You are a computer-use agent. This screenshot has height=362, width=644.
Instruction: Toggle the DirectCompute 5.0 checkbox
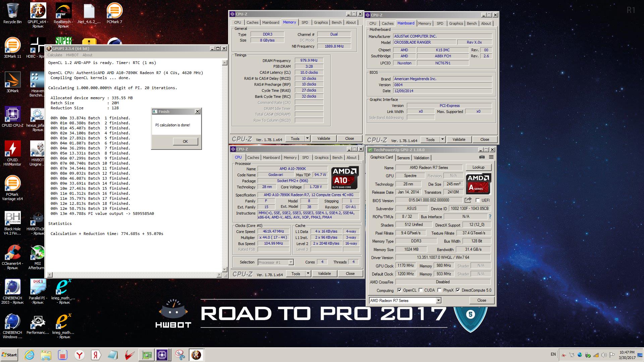(458, 290)
